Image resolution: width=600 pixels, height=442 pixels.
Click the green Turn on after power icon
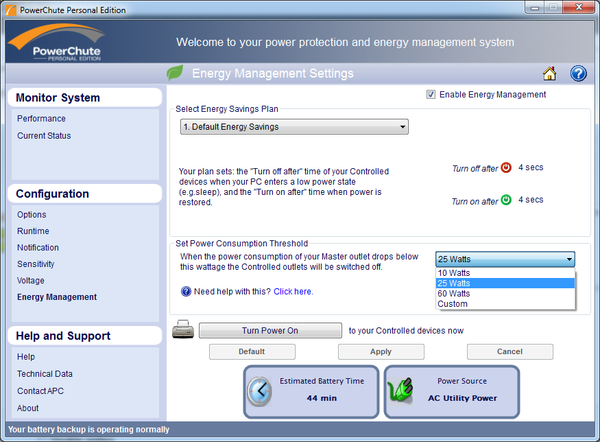[x=506, y=200]
